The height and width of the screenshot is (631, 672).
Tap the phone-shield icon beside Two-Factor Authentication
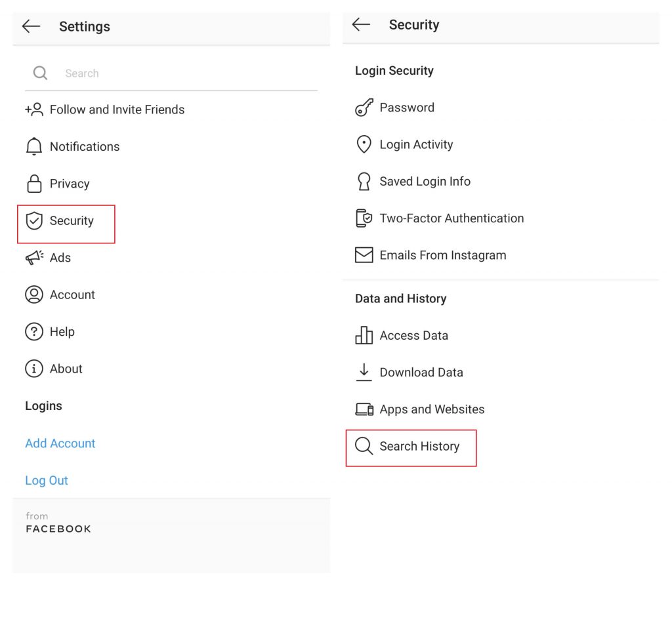(364, 218)
